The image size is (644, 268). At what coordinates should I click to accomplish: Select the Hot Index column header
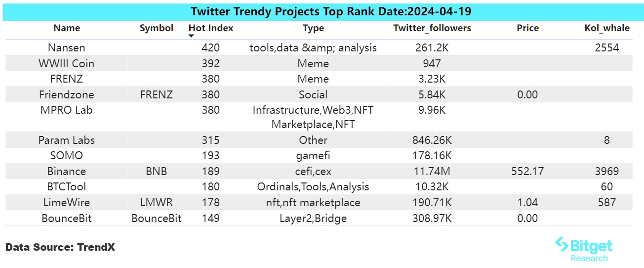[x=211, y=28]
